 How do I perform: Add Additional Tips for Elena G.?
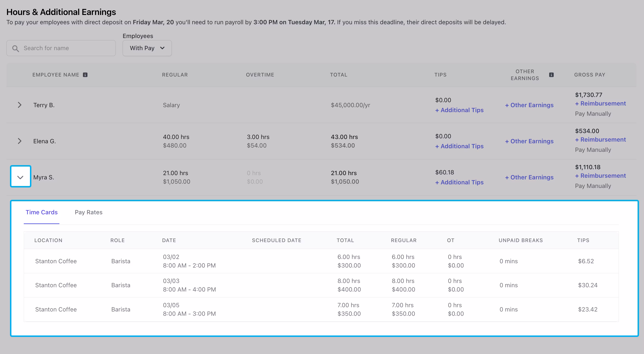pyautogui.click(x=459, y=146)
